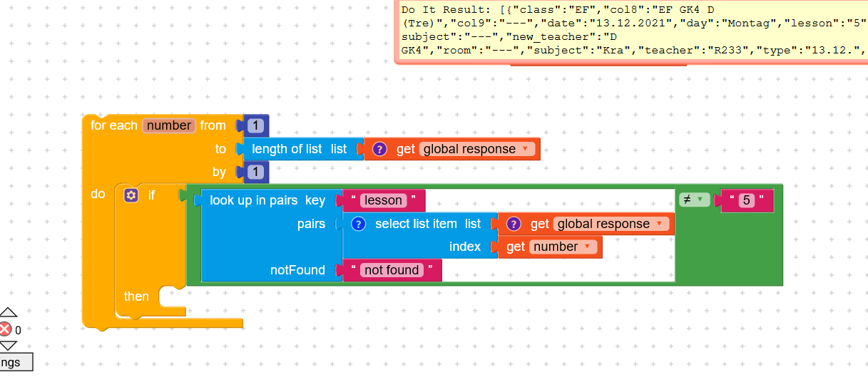The image size is (868, 377).
Task: Click help icon on length of list getter
Action: pos(380,149)
